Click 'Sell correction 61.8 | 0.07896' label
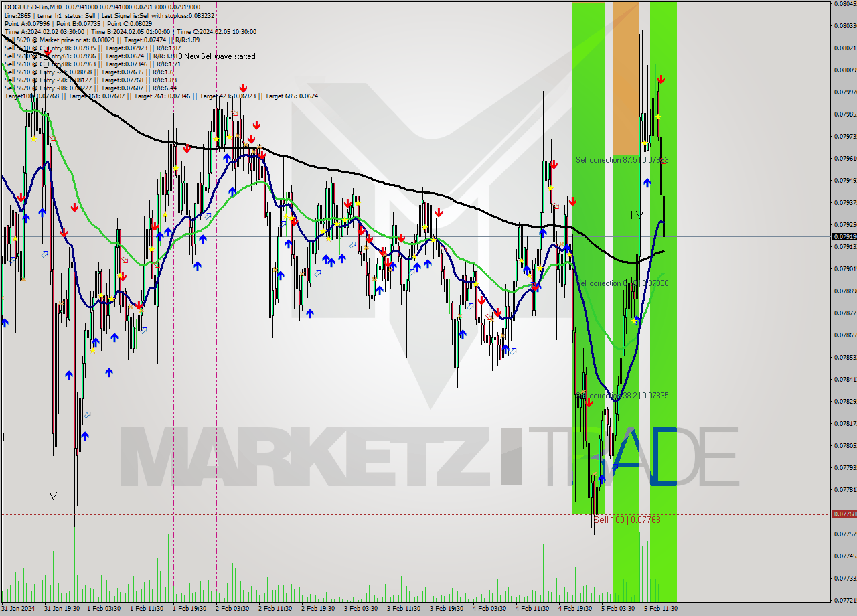Image resolution: width=857 pixels, height=616 pixels. tap(622, 283)
